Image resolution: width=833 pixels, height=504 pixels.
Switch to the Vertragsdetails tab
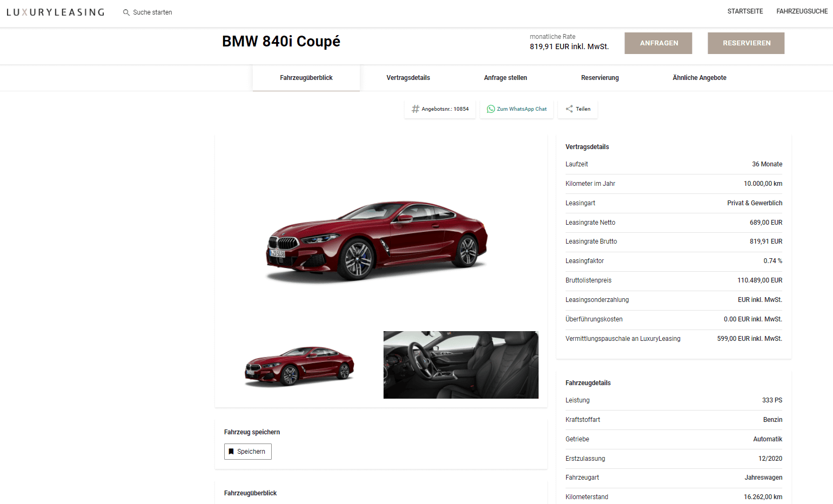(408, 78)
